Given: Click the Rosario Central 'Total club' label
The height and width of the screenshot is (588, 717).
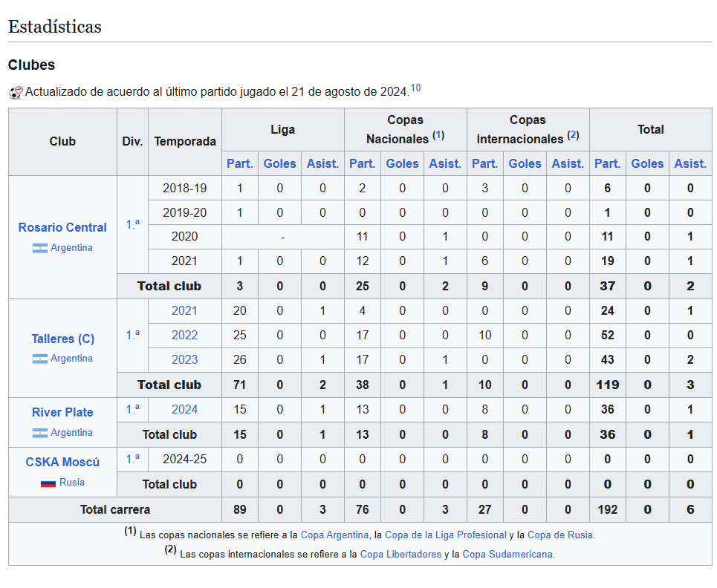Looking at the screenshot, I should click(169, 286).
